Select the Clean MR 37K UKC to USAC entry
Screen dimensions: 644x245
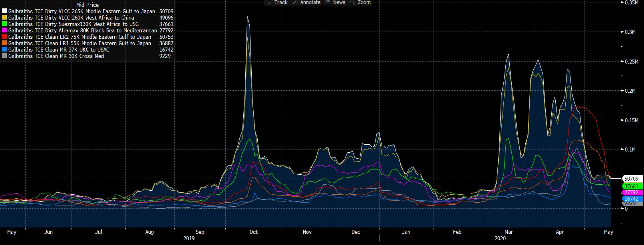pyautogui.click(x=58, y=50)
